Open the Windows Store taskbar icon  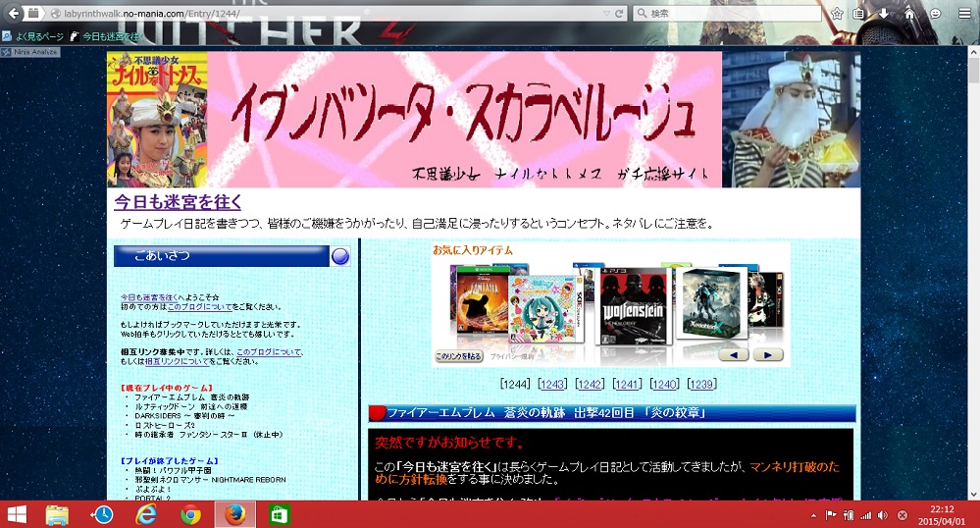point(280,515)
